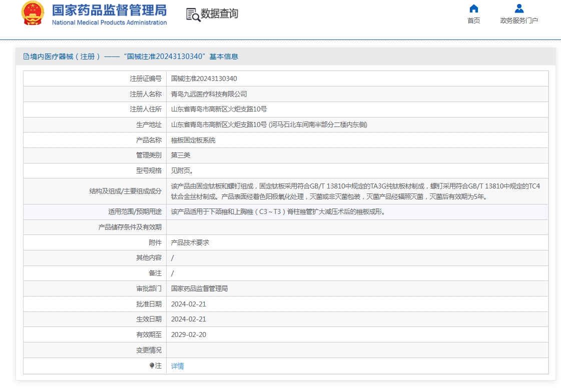Open the 详情 link
Screen dimensions: 561x392
click(178, 366)
